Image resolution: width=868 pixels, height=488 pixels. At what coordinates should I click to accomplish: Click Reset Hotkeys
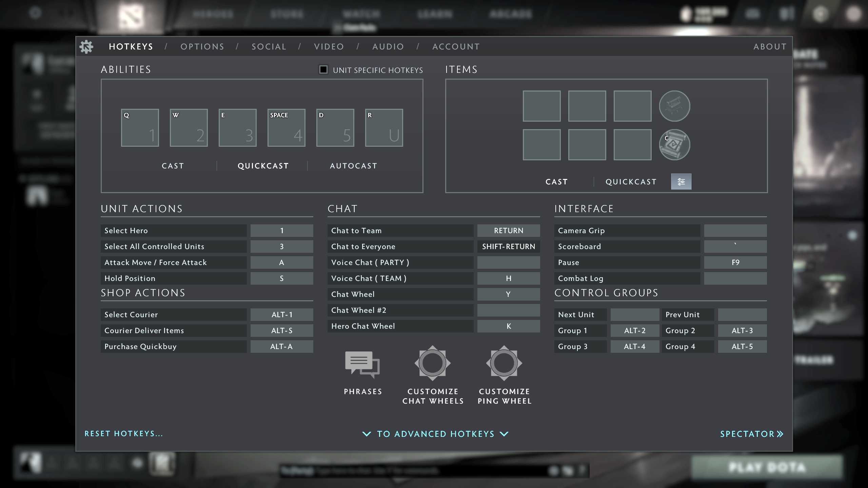(x=124, y=434)
